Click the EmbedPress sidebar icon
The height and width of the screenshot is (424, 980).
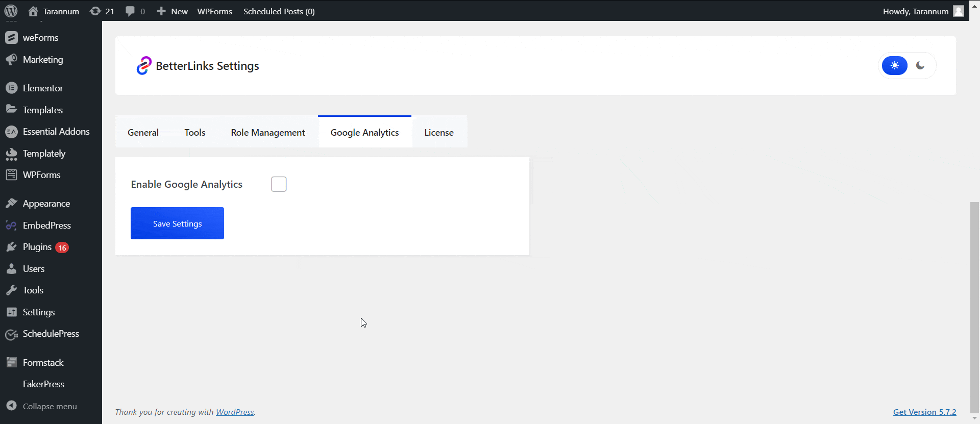click(x=11, y=225)
